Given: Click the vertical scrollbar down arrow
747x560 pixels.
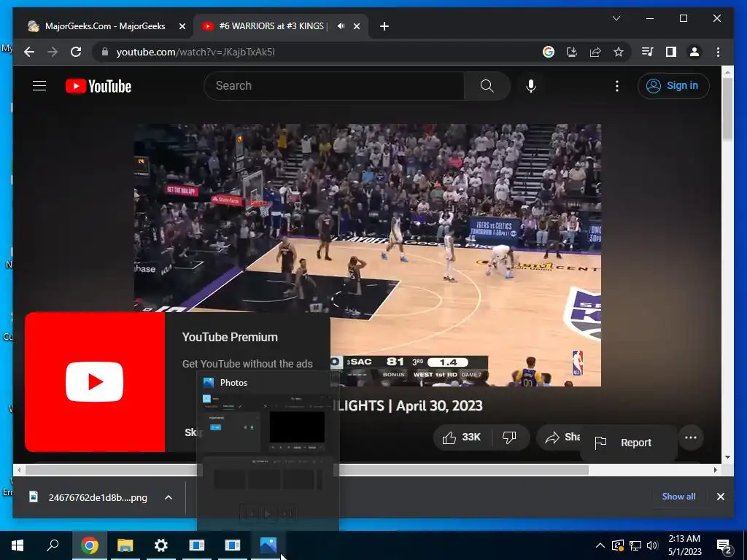Looking at the screenshot, I should coord(727,457).
